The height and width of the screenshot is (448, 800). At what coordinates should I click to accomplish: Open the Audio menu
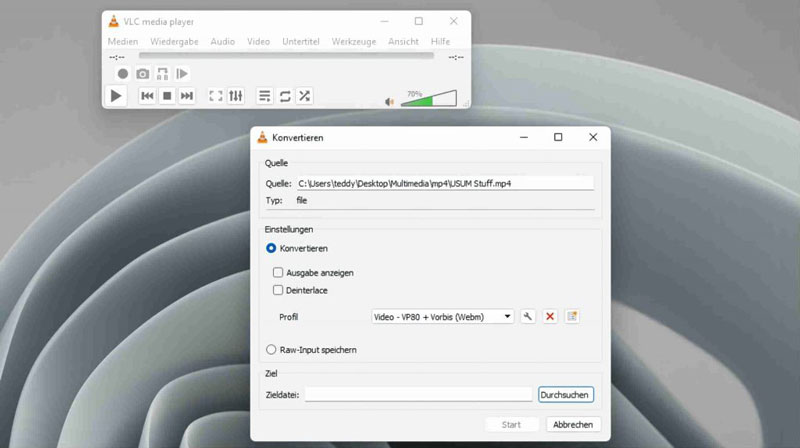tap(223, 41)
